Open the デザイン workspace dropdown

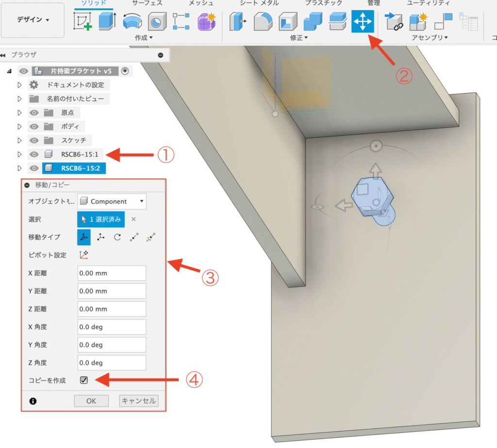click(33, 20)
